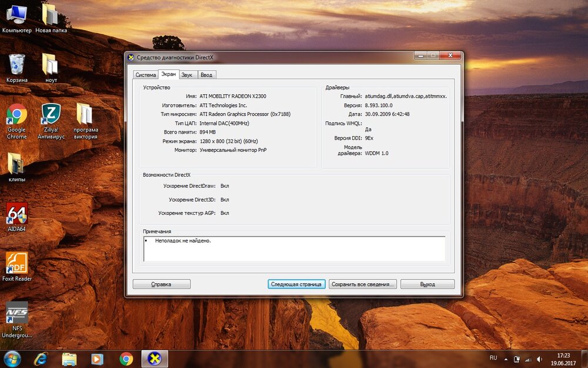Open Новая папка folder on desktop

tap(51, 15)
